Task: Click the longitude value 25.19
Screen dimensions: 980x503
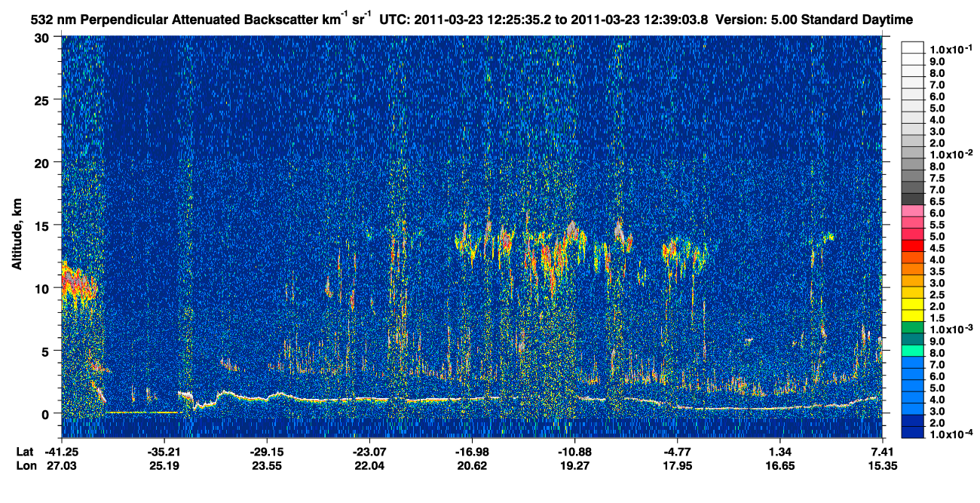Action: pos(164,465)
